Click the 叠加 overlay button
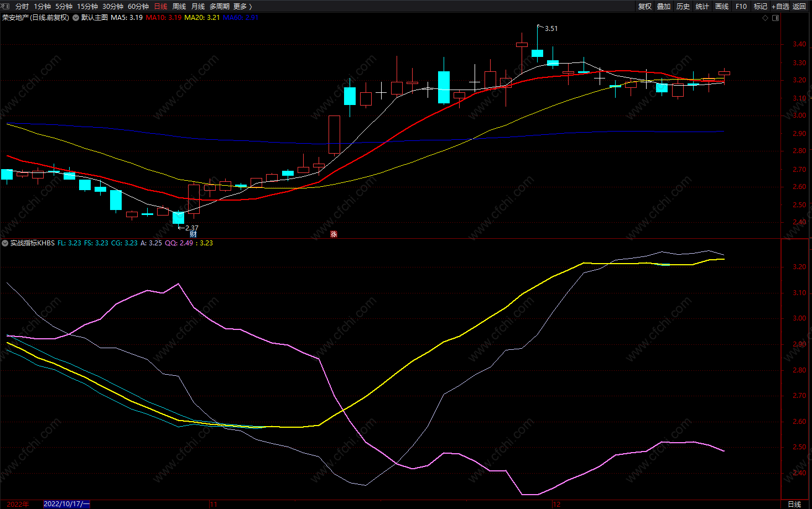Viewport: 812px width, 509px height. tap(664, 7)
